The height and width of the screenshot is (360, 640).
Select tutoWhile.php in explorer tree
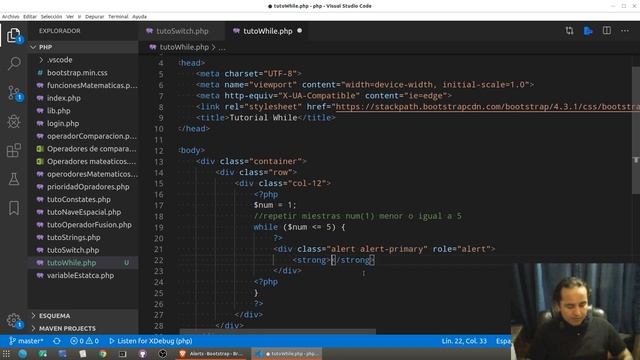point(83,262)
